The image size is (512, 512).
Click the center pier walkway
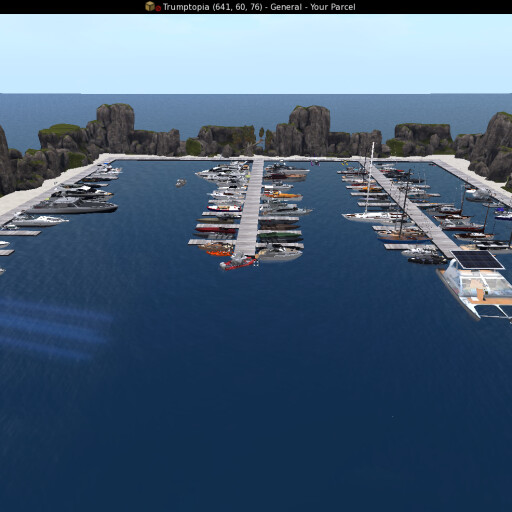(x=250, y=207)
